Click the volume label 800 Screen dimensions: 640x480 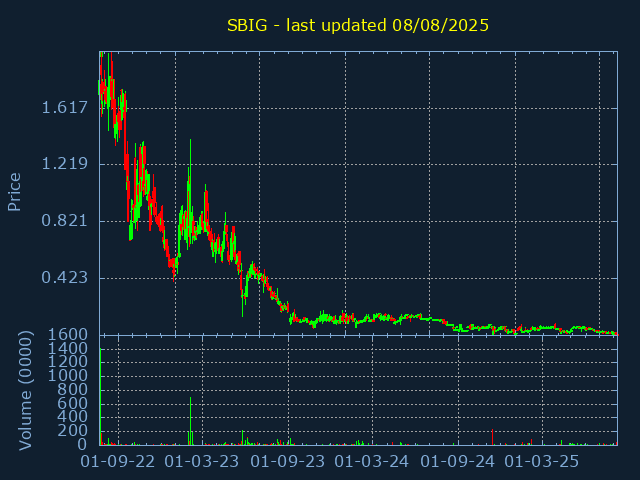tap(72, 389)
